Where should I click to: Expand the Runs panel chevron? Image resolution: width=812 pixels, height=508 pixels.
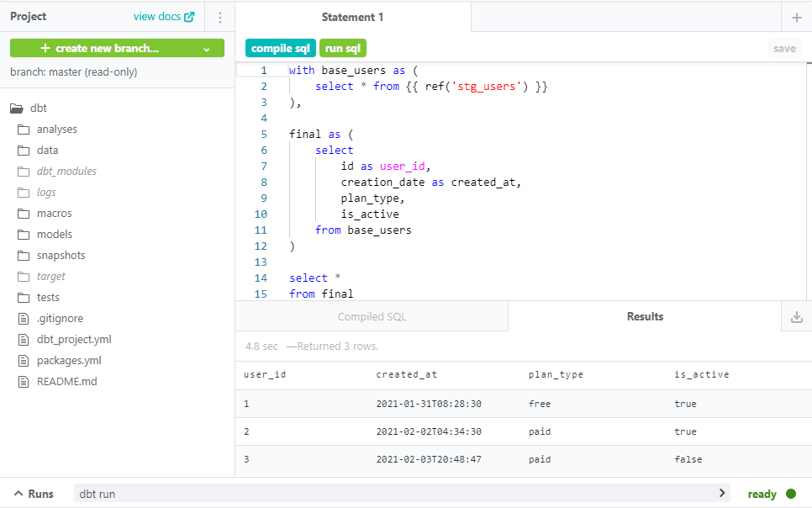point(18,494)
